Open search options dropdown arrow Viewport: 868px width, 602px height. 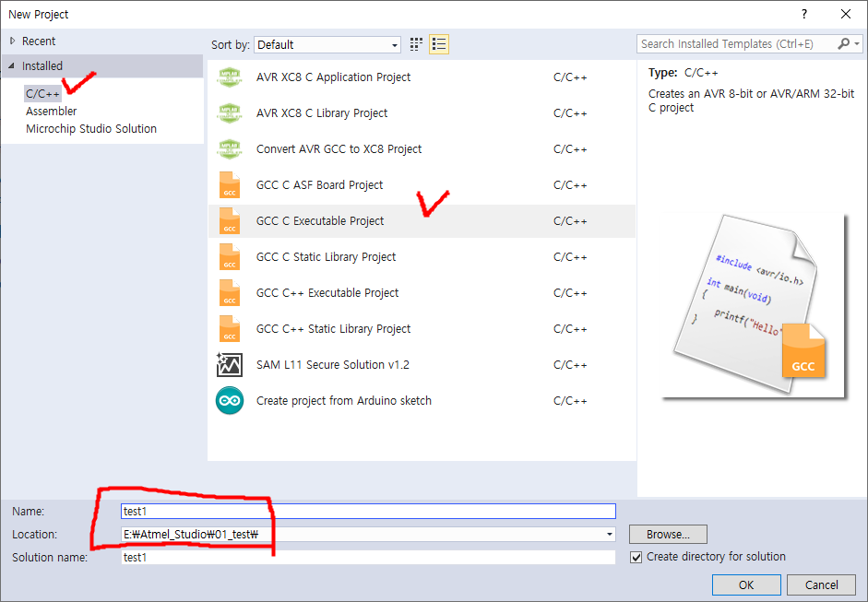coord(857,43)
